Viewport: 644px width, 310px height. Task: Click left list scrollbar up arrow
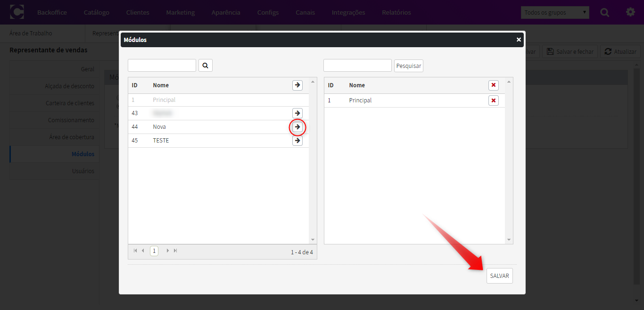313,82
